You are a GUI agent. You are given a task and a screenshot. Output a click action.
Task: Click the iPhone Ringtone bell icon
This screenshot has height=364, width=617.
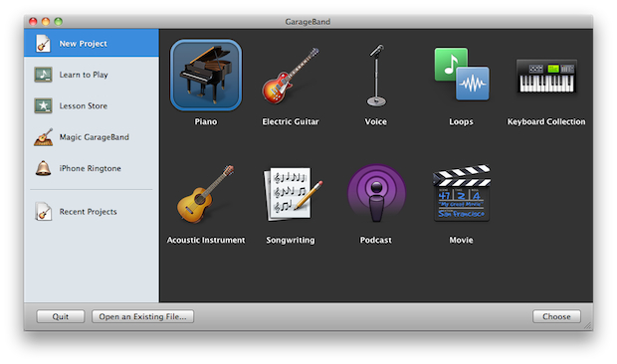pyautogui.click(x=43, y=168)
